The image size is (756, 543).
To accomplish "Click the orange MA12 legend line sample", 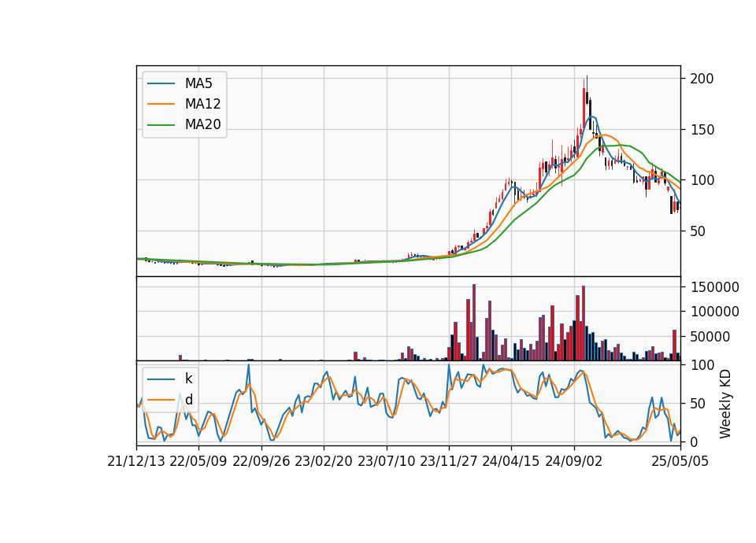I will (x=161, y=104).
